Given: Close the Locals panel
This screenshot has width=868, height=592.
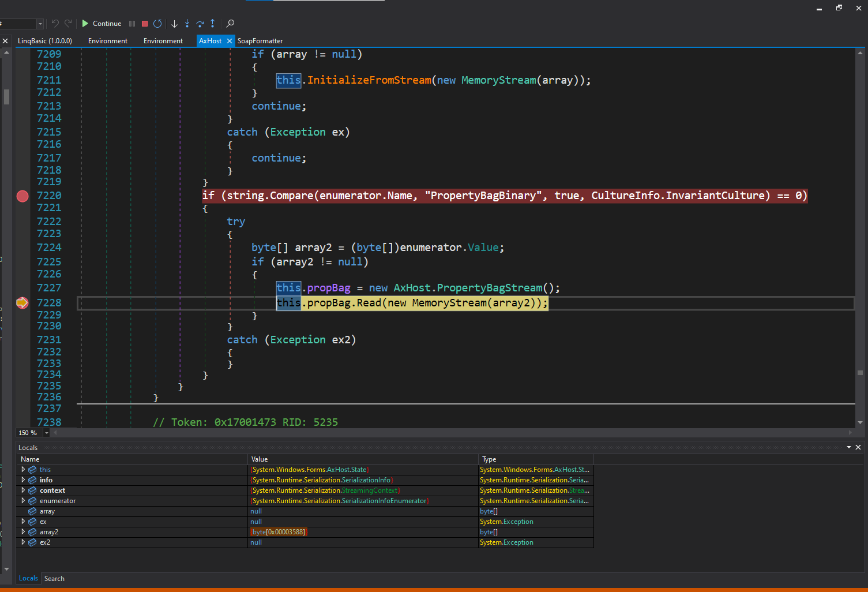Looking at the screenshot, I should [x=858, y=447].
